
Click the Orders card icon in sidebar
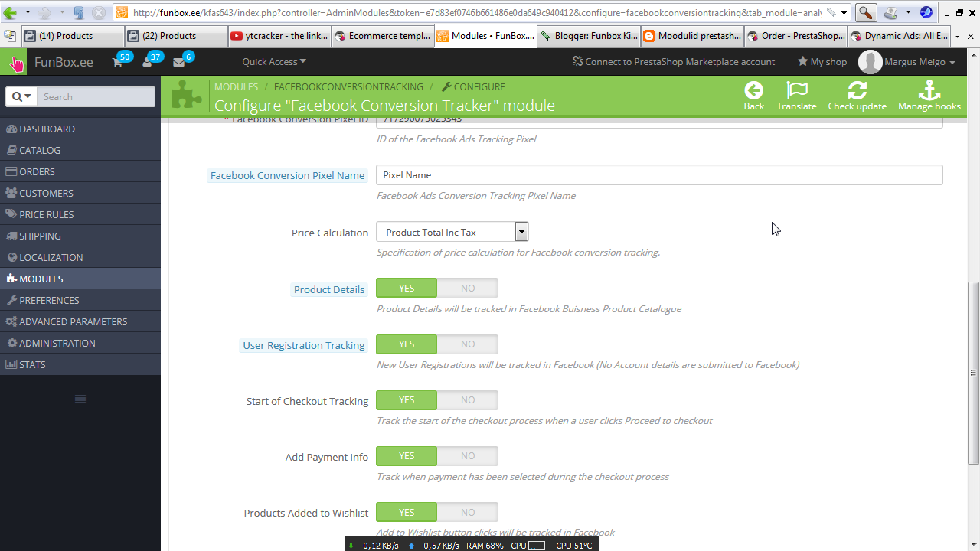pyautogui.click(x=11, y=171)
